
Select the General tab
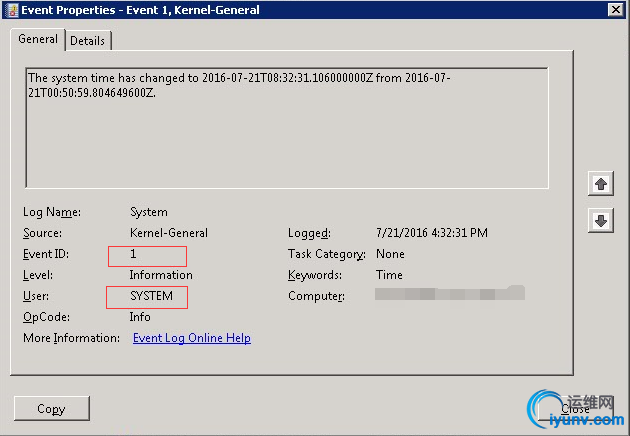[38, 39]
